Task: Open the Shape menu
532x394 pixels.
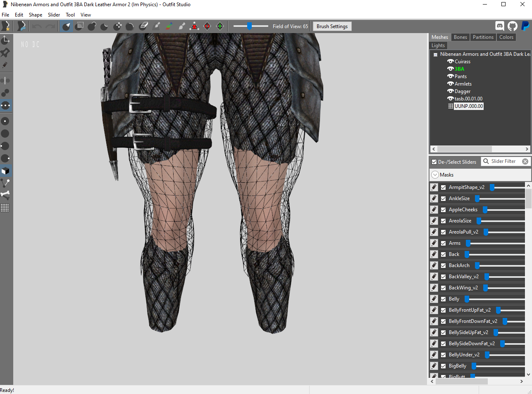Action: click(36, 14)
